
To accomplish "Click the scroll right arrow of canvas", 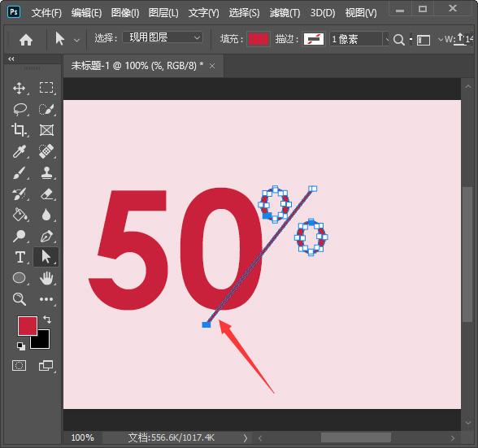I will (453, 438).
